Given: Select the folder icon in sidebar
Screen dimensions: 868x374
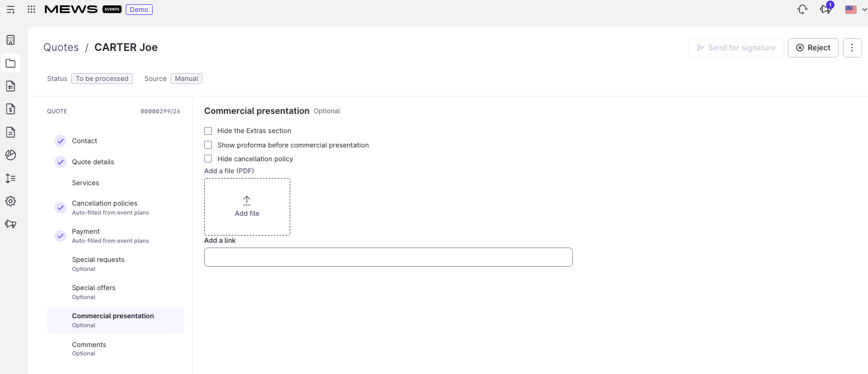Looking at the screenshot, I should 11,63.
